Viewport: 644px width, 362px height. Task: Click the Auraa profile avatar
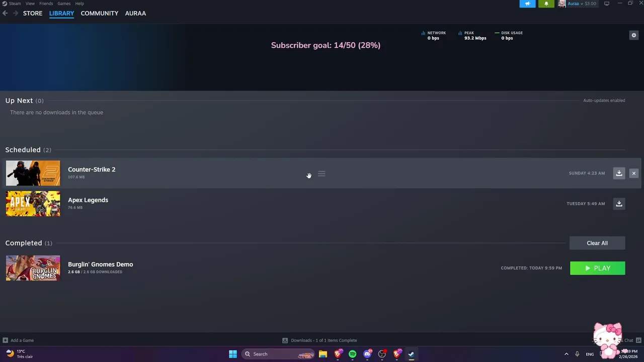[561, 4]
